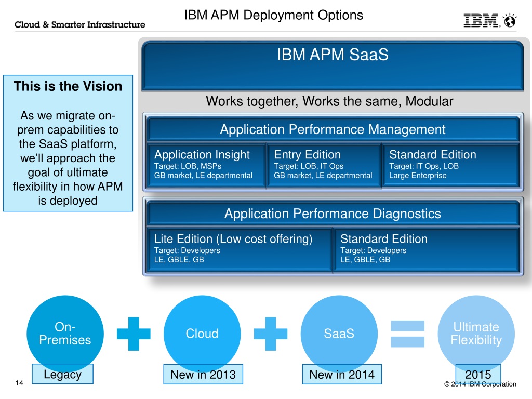Click the first plus sign after On-Premises

[134, 334]
